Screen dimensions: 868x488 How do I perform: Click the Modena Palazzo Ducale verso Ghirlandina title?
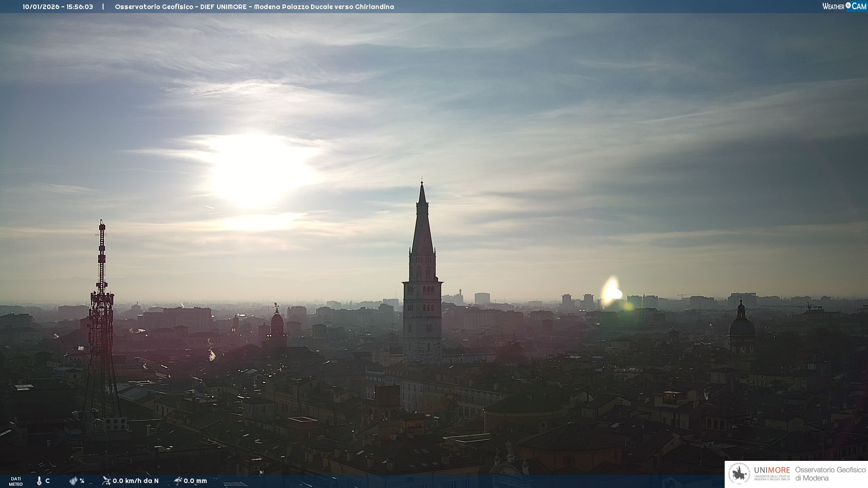pyautogui.click(x=324, y=7)
